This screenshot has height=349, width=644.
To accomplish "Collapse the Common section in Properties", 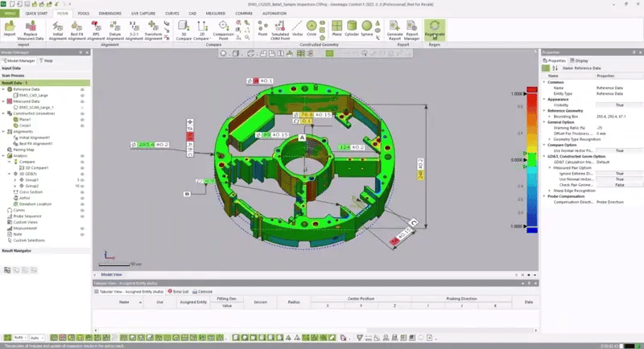I will (544, 80).
